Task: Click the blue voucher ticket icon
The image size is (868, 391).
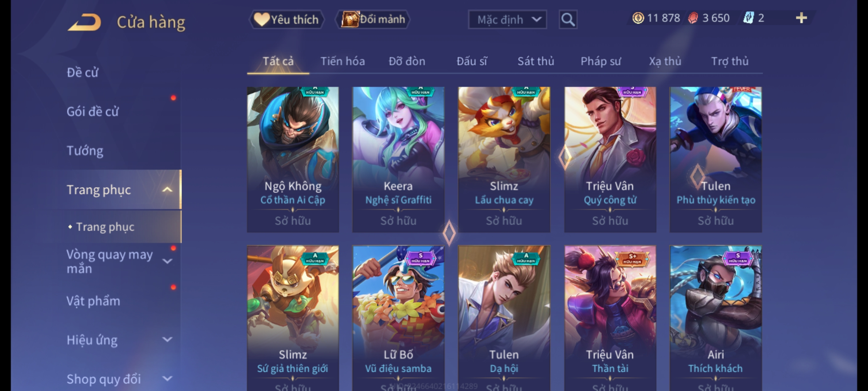Action: click(748, 18)
